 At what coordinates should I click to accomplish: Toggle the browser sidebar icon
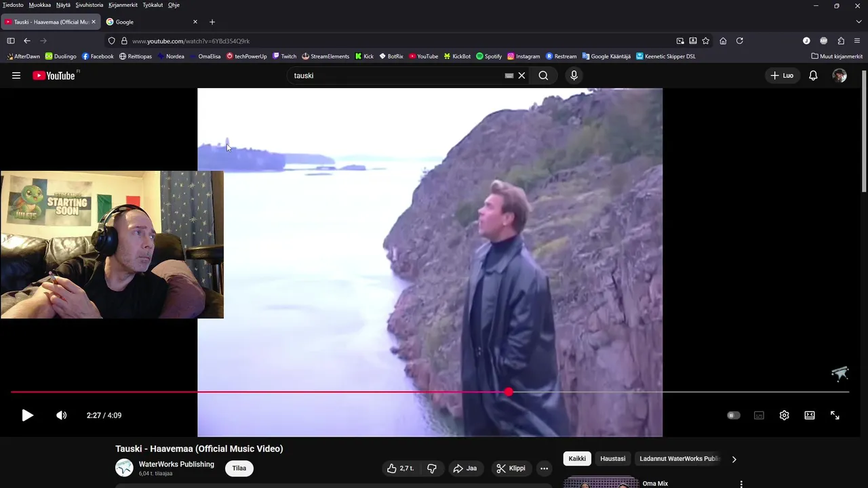(10, 41)
